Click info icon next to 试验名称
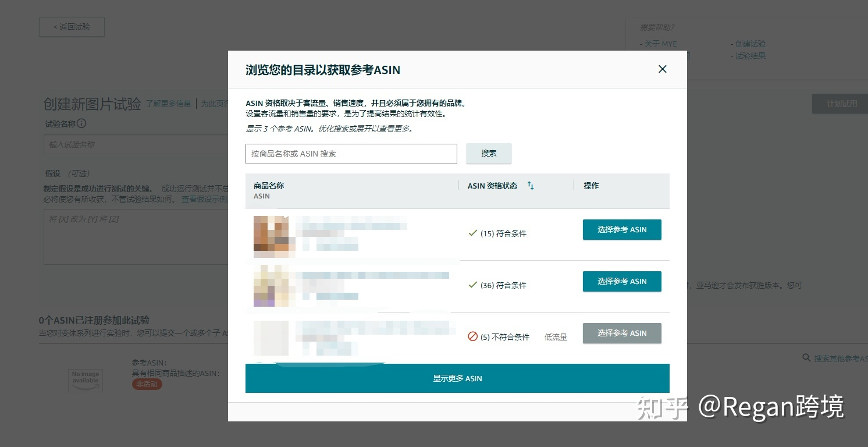 tap(81, 123)
